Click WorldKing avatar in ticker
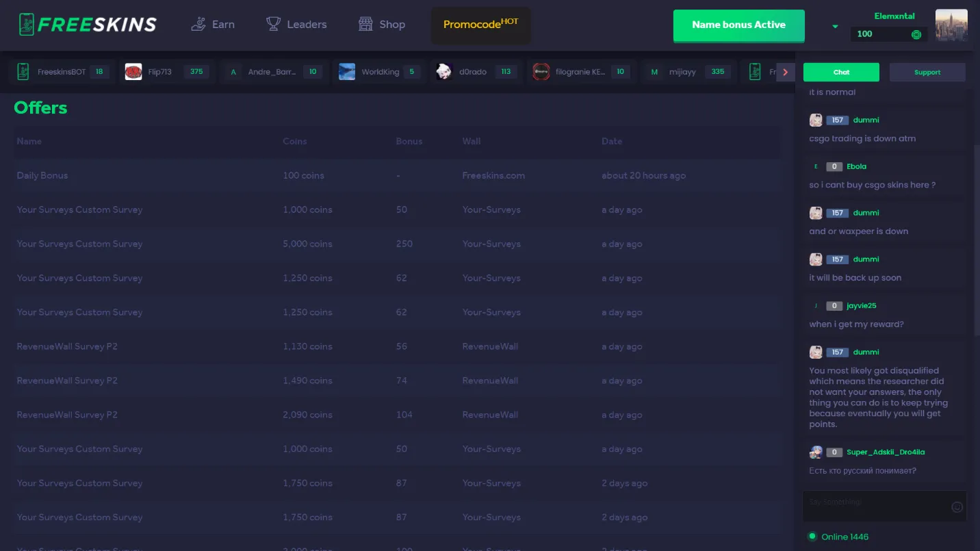The height and width of the screenshot is (551, 980). click(x=347, y=71)
